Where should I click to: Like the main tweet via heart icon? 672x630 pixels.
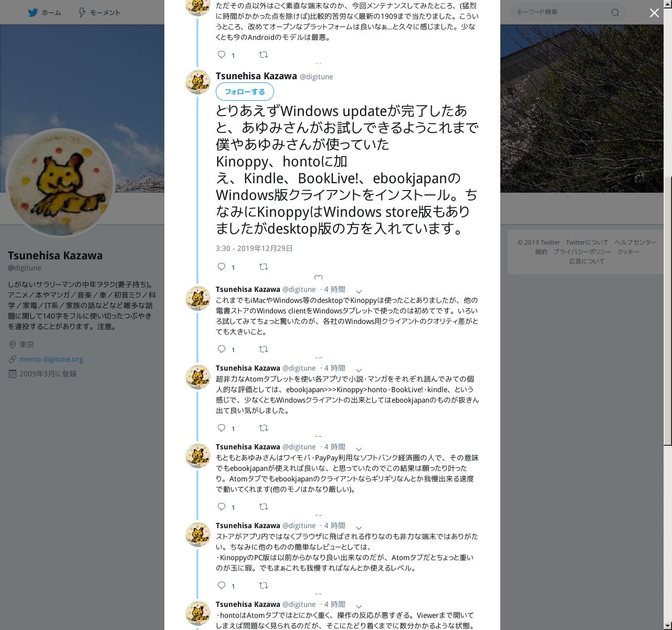point(318,277)
